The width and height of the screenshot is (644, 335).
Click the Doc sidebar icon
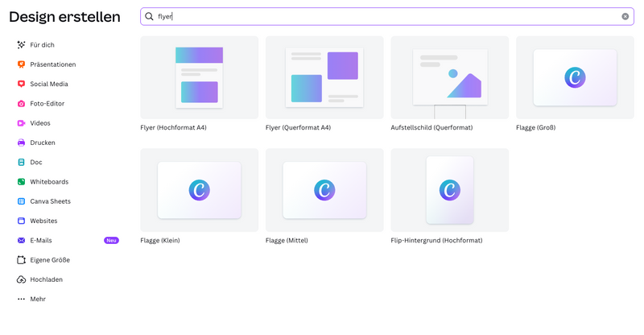pyautogui.click(x=21, y=162)
